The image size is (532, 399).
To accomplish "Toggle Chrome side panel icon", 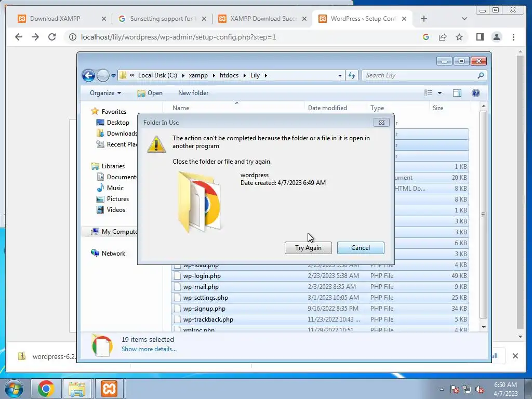I will (x=480, y=37).
